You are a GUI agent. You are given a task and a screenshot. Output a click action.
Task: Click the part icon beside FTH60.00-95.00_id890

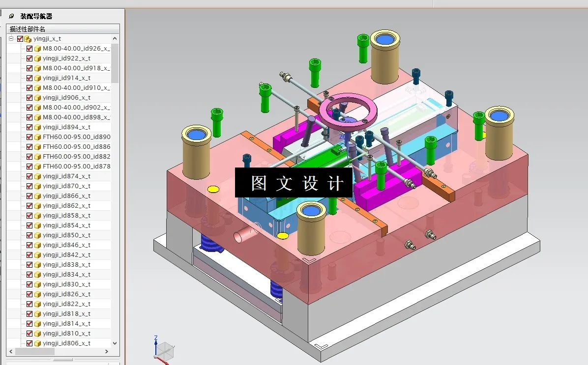37,137
